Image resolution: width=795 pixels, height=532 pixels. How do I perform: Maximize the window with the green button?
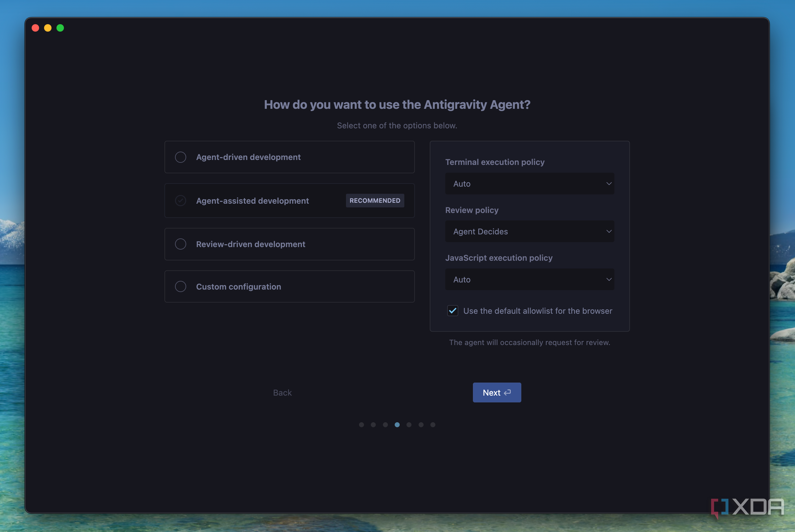click(60, 28)
